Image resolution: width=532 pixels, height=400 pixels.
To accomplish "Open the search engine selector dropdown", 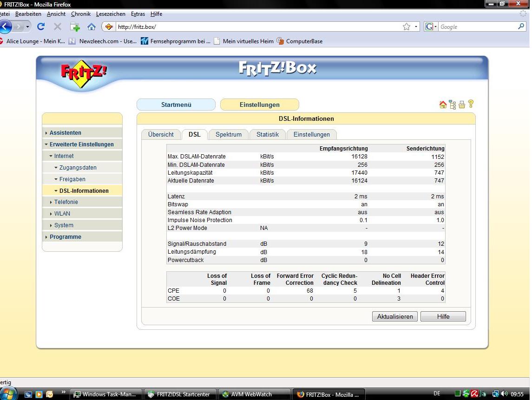I will [431, 26].
